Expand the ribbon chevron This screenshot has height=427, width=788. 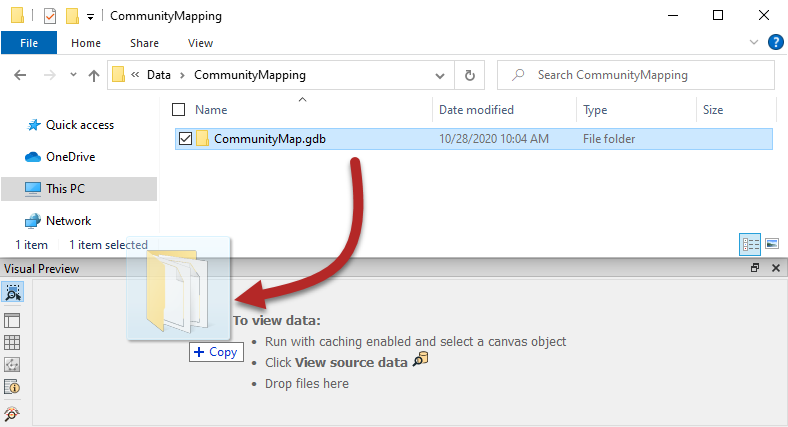point(753,42)
